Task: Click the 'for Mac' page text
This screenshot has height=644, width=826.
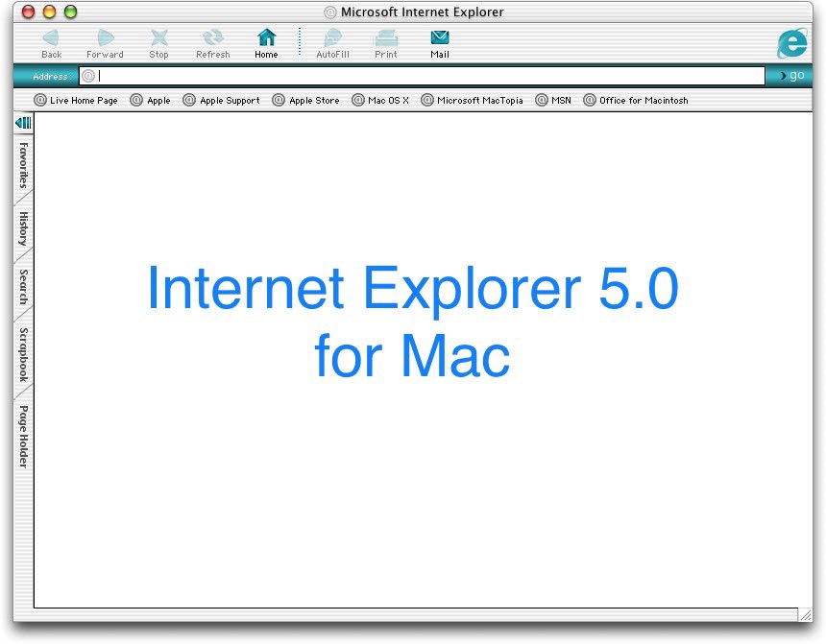Action: 412,355
